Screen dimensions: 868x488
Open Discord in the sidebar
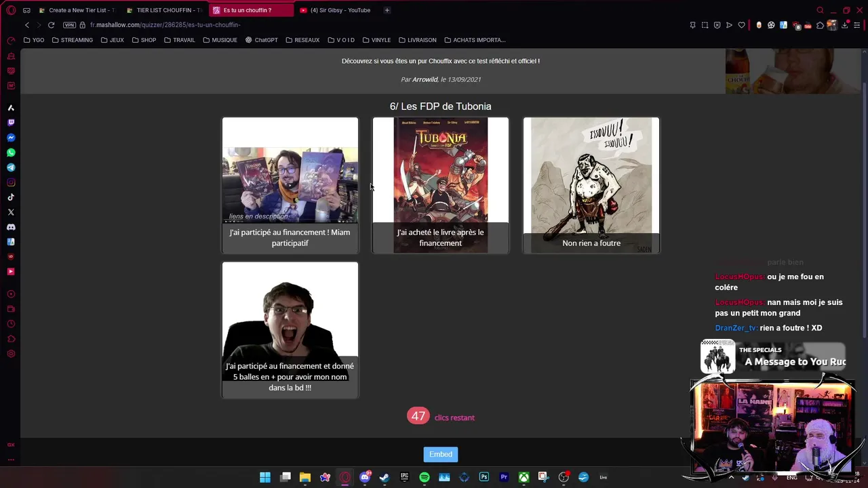point(11,227)
